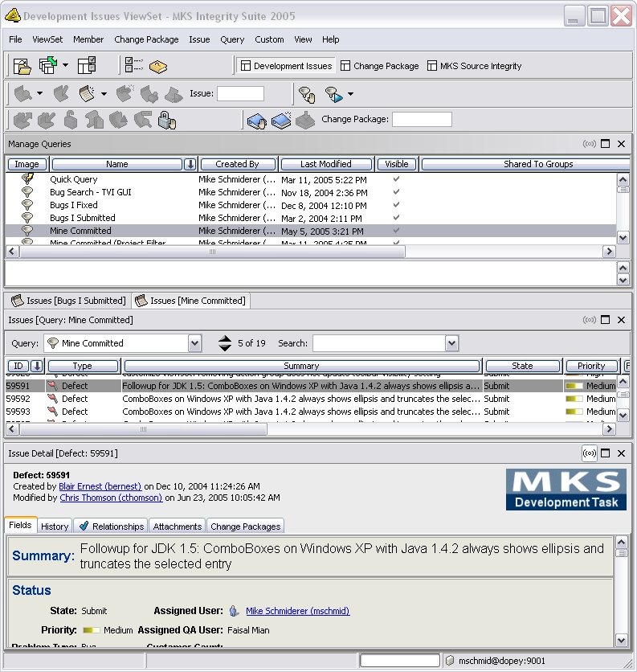The height and width of the screenshot is (672, 637).
Task: Open the File menu
Action: tap(15, 39)
